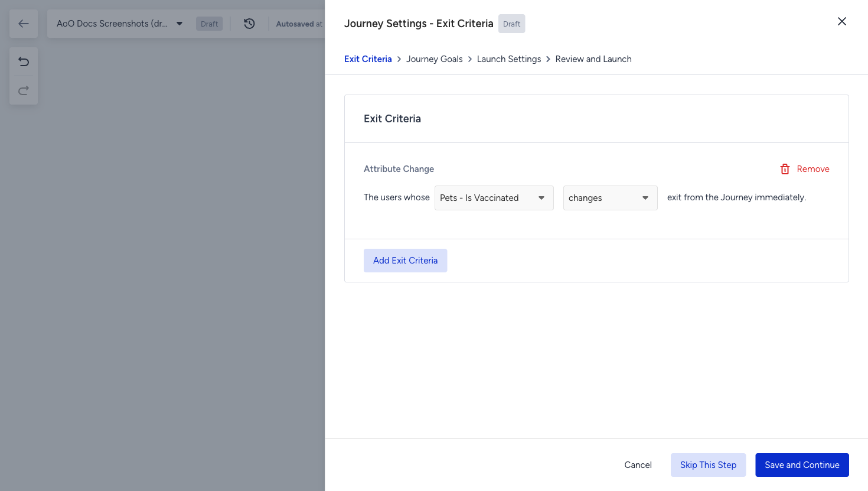Click Save and Continue
The height and width of the screenshot is (491, 868).
802,465
